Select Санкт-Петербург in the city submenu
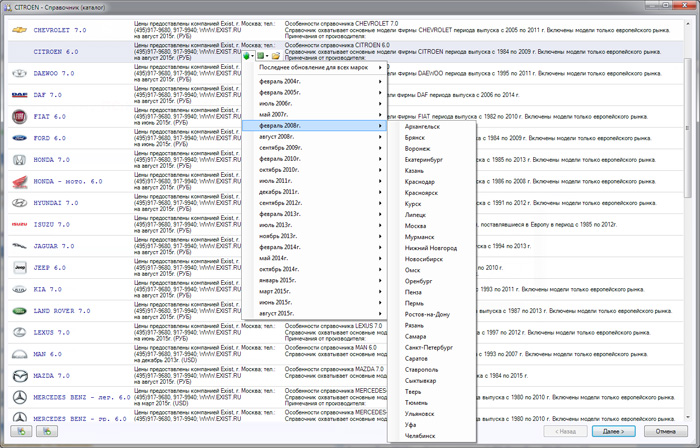 click(429, 347)
